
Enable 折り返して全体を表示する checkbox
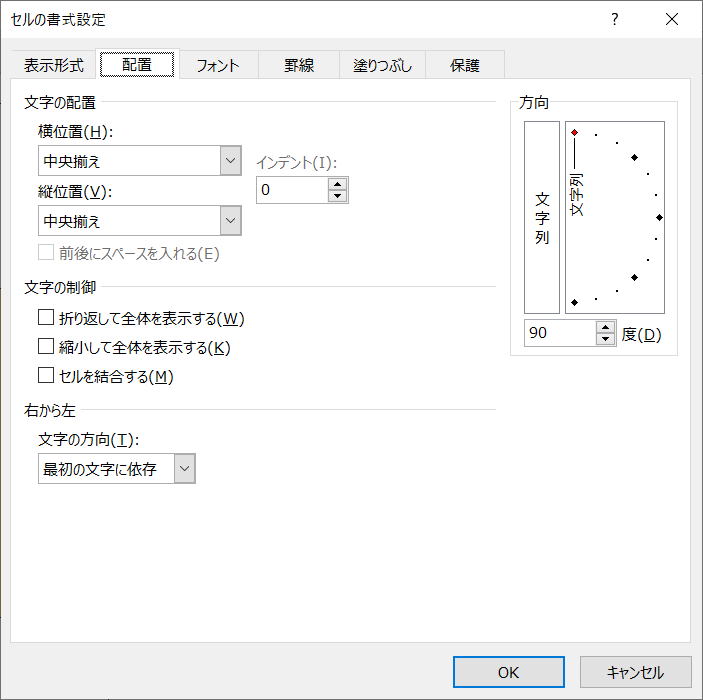click(46, 317)
